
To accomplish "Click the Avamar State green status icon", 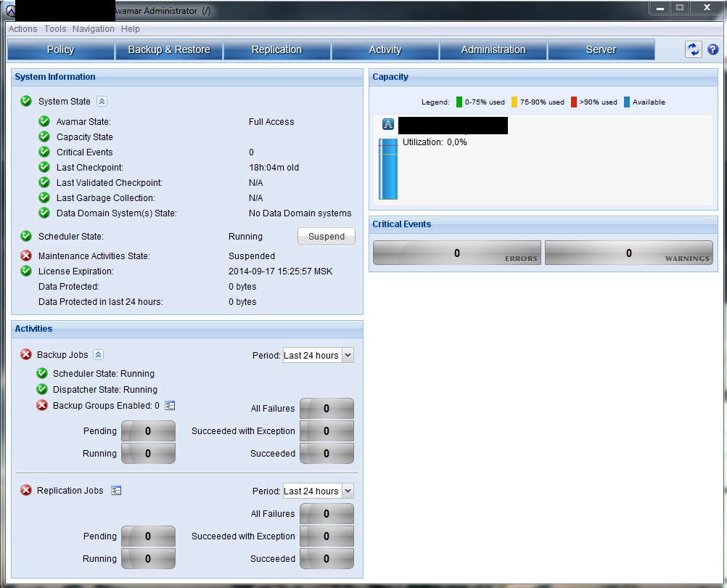I will pos(44,121).
